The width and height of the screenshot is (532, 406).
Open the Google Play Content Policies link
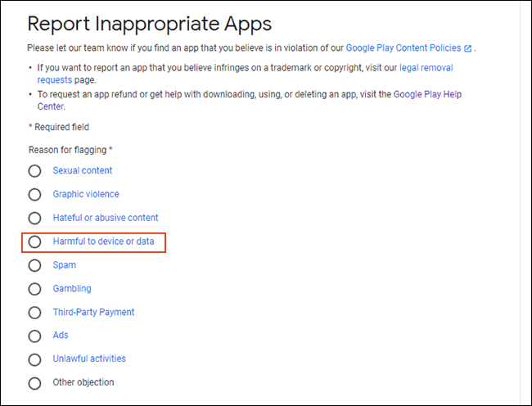click(403, 48)
